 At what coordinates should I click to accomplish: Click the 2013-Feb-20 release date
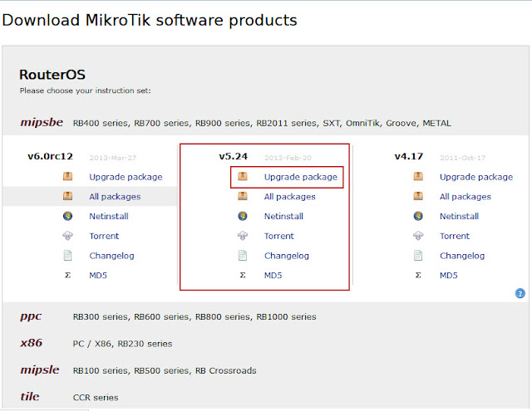[288, 158]
